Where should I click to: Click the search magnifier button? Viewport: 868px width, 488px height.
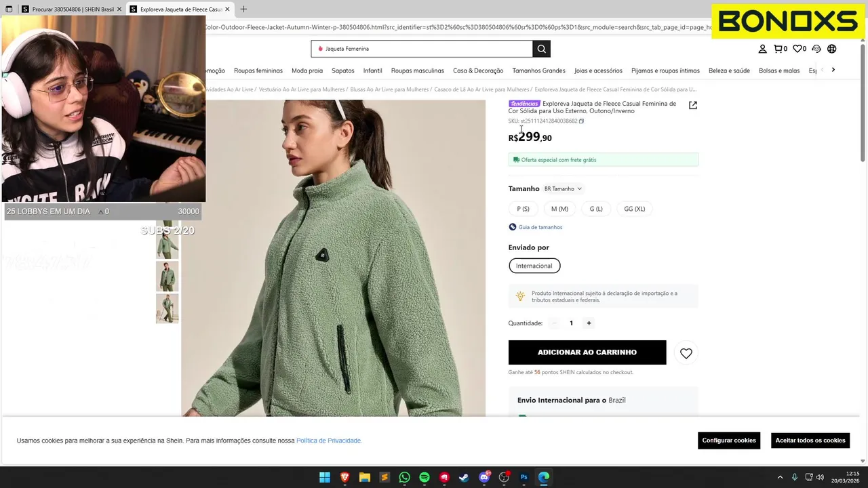click(541, 49)
